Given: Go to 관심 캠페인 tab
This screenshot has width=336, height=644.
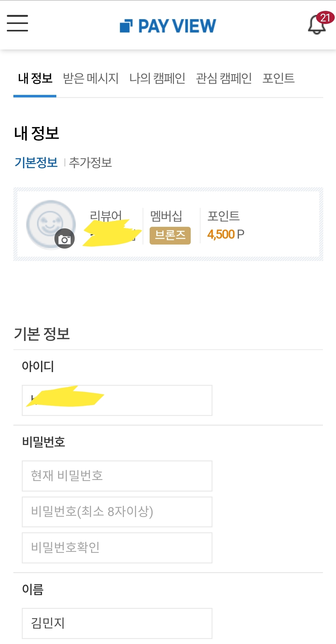Looking at the screenshot, I should (224, 78).
